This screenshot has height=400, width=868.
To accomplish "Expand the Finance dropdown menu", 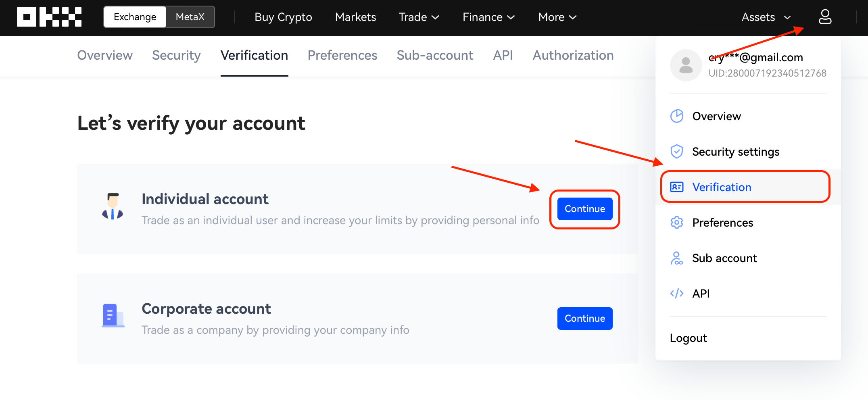I will click(x=488, y=17).
